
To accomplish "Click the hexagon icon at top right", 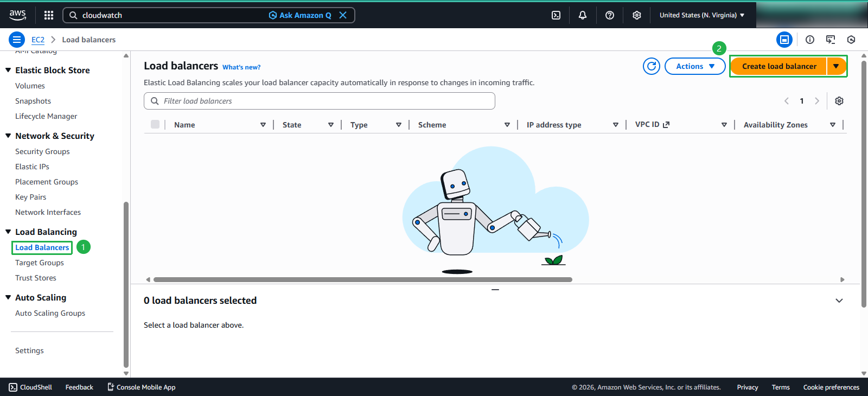I will [x=851, y=40].
